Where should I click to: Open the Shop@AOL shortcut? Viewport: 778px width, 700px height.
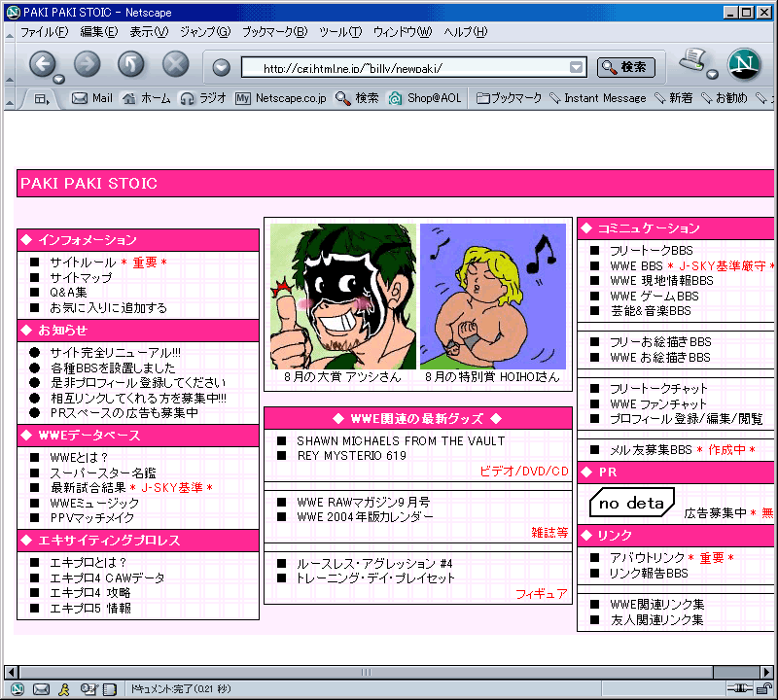425,98
